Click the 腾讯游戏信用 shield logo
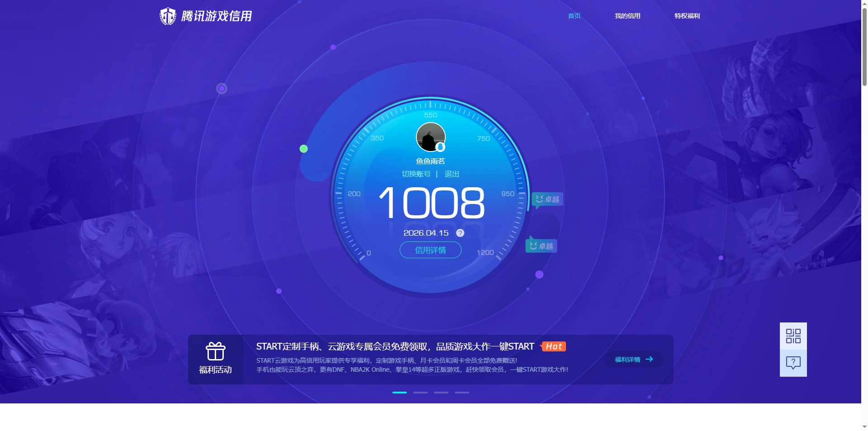This screenshot has height=431, width=868. [x=168, y=15]
